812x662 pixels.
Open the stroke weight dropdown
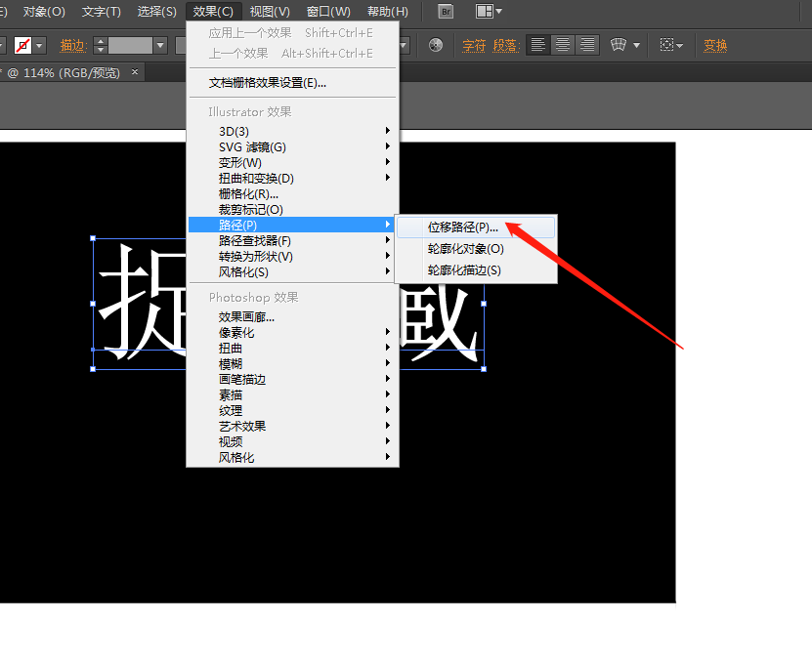coord(160,45)
